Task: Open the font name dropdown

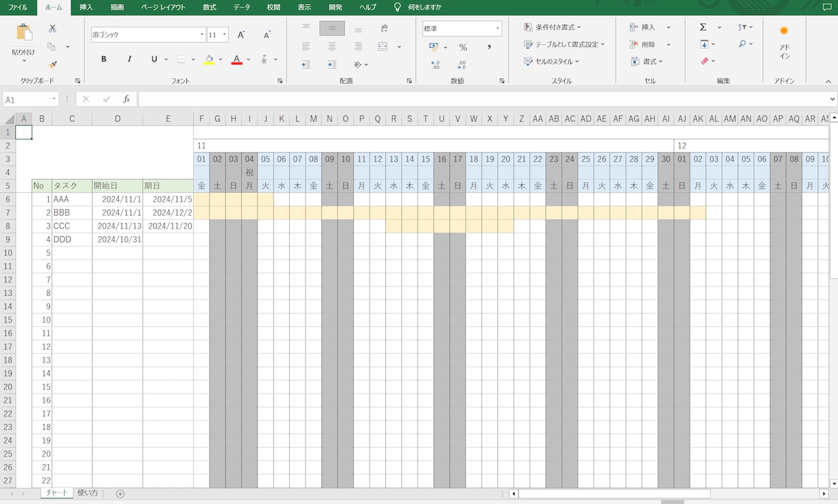Action: [x=202, y=35]
